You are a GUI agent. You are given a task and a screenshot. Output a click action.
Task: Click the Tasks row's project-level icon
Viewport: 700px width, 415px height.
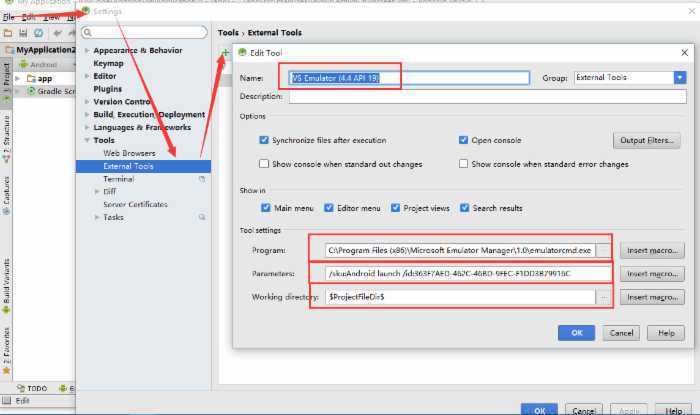point(202,217)
